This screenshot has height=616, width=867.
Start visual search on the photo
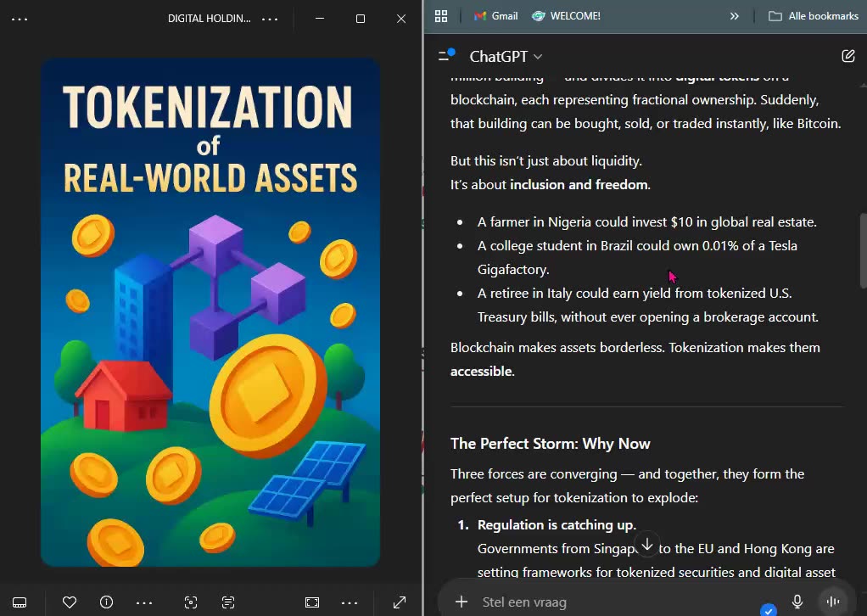(x=191, y=602)
